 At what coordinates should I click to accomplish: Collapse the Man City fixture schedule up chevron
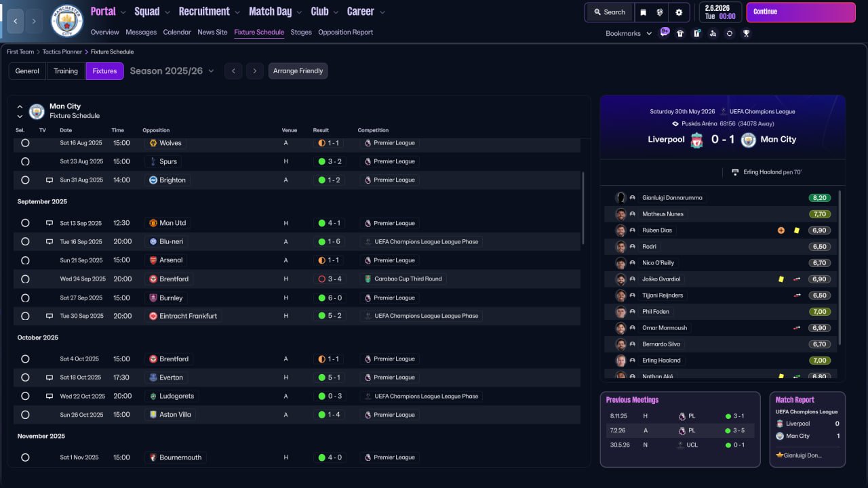click(20, 106)
